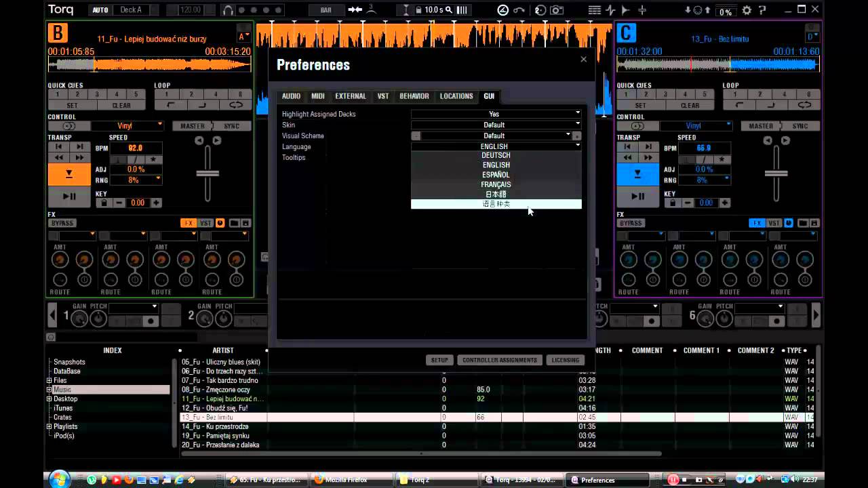The image size is (868, 488).
Task: Toggle Deck C BYPASS for FX
Action: click(631, 223)
